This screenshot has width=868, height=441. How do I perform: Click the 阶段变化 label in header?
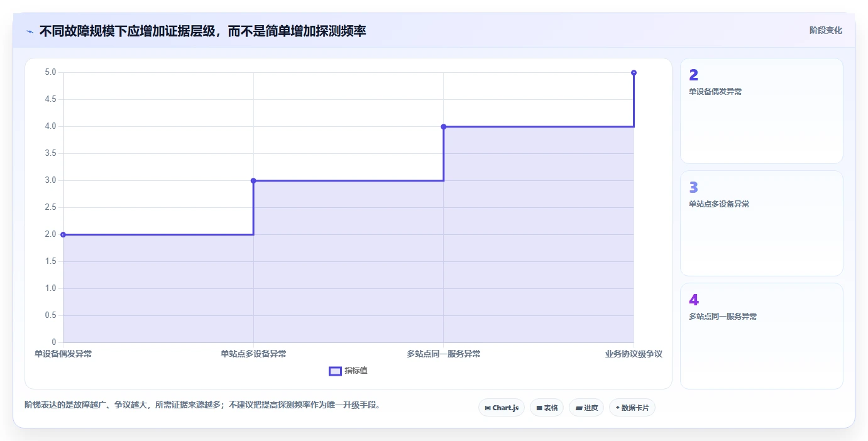point(825,30)
